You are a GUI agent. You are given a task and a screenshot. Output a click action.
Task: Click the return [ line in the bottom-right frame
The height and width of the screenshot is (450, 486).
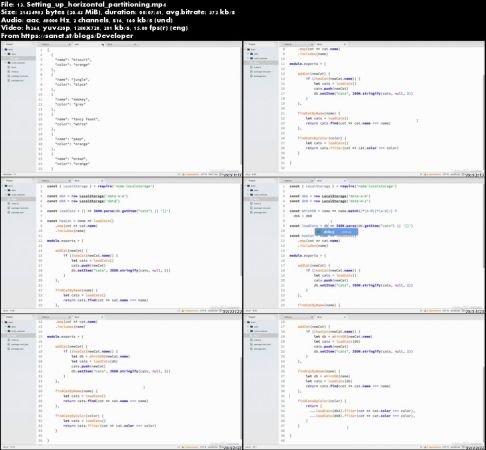(314, 406)
